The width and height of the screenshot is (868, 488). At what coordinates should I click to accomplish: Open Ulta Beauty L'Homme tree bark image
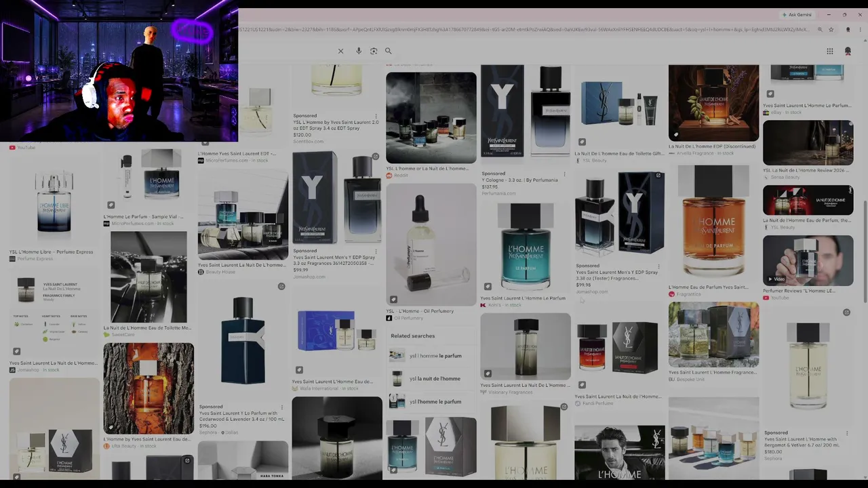pyautogui.click(x=149, y=388)
